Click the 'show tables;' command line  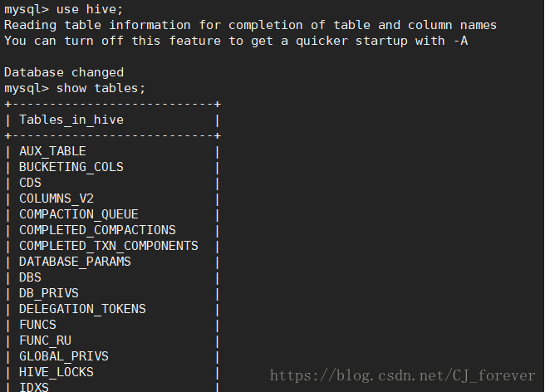tap(75, 88)
